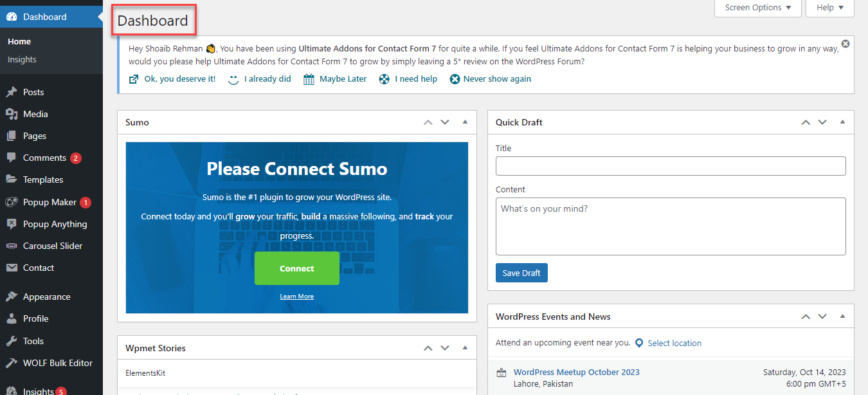The height and width of the screenshot is (395, 868).
Task: Move Sumo widget up
Action: pyautogui.click(x=428, y=122)
